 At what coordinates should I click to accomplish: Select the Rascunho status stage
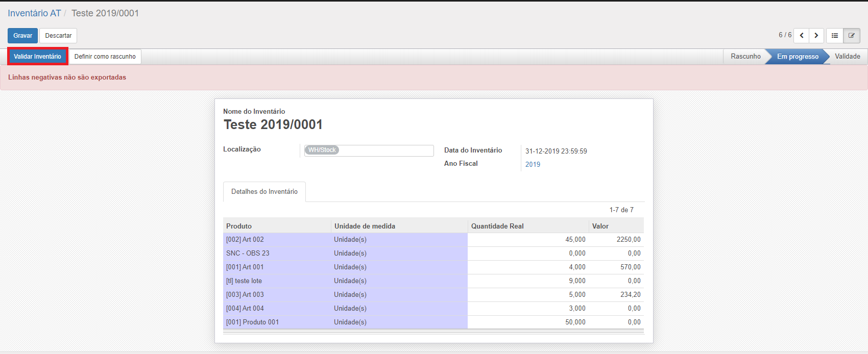click(x=745, y=57)
